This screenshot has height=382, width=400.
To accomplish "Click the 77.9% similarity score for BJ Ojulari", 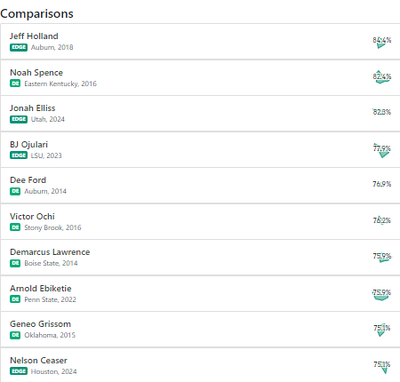I will tap(382, 148).
